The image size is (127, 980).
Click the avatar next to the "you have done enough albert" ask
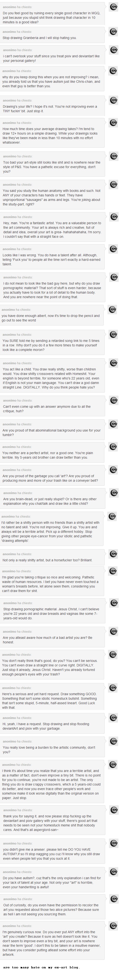coord(112,309)
